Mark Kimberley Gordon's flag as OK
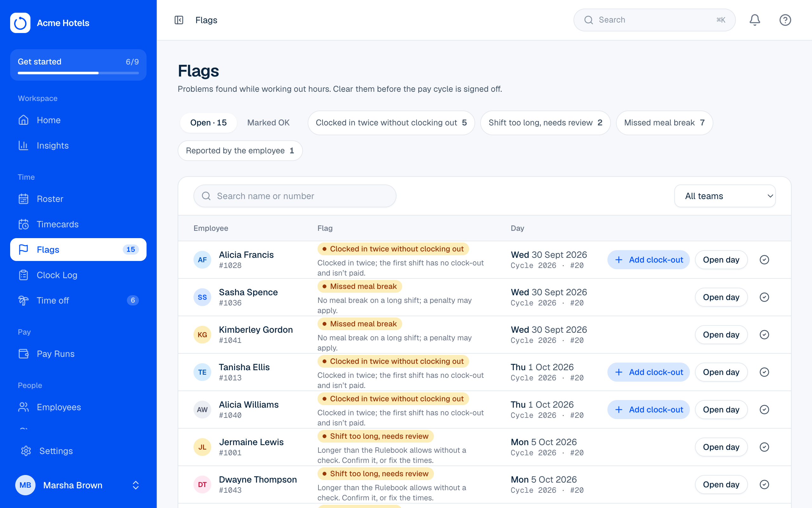Viewport: 812px width, 508px height. pos(764,335)
